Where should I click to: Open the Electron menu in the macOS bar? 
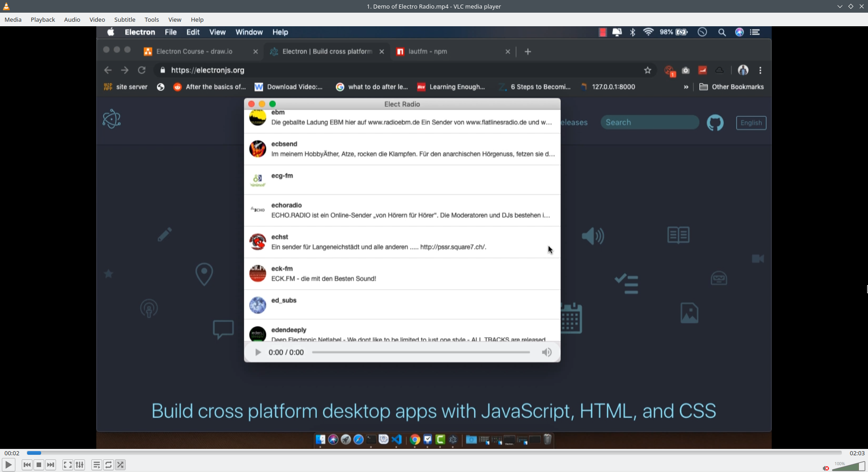point(140,32)
